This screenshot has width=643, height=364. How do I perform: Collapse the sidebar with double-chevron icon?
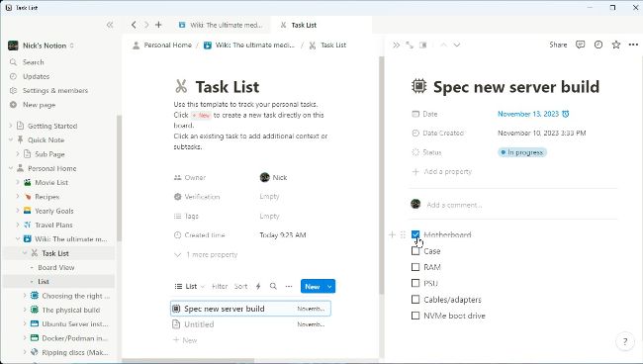[110, 25]
